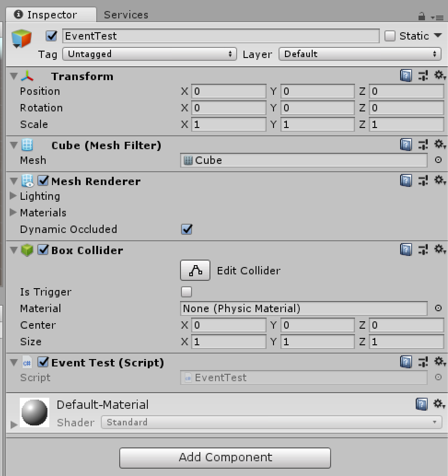Viewport: 448px width, 476px height.
Task: Click the Physic Material object picker icon
Action: [x=438, y=308]
